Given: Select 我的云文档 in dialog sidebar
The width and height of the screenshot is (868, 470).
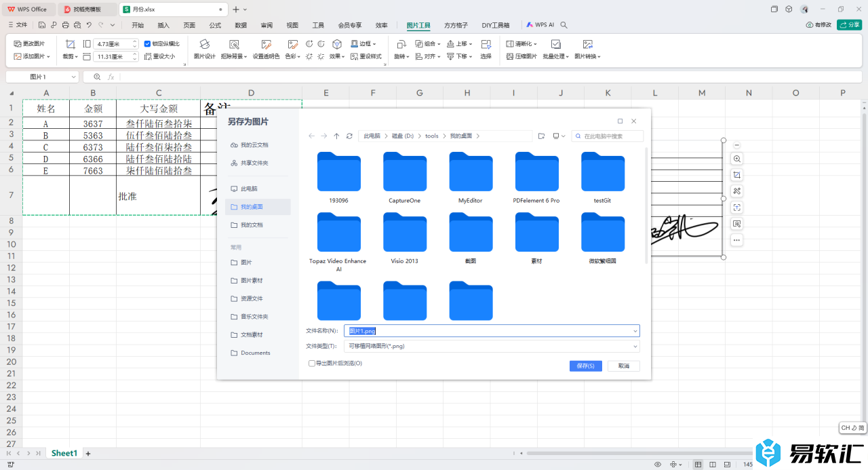Looking at the screenshot, I should (258, 145).
